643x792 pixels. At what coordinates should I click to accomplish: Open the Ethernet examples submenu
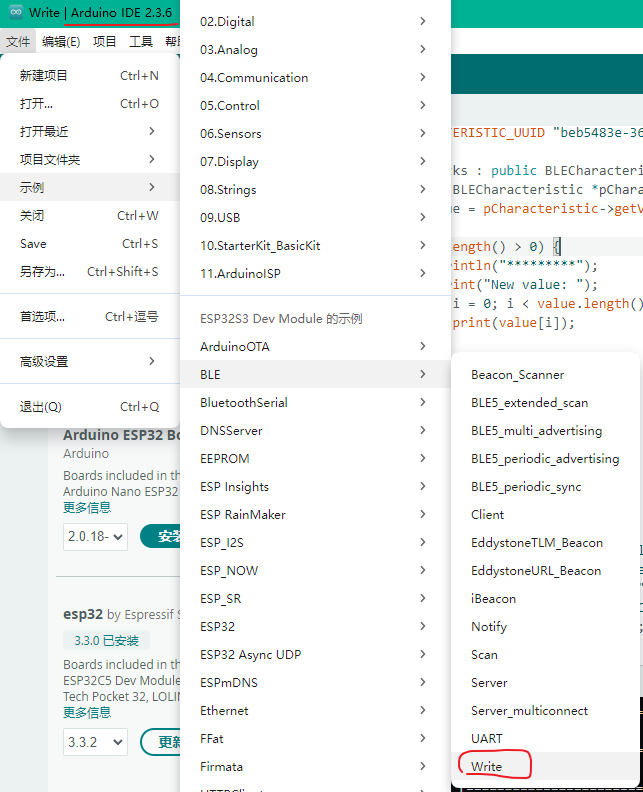(x=315, y=711)
